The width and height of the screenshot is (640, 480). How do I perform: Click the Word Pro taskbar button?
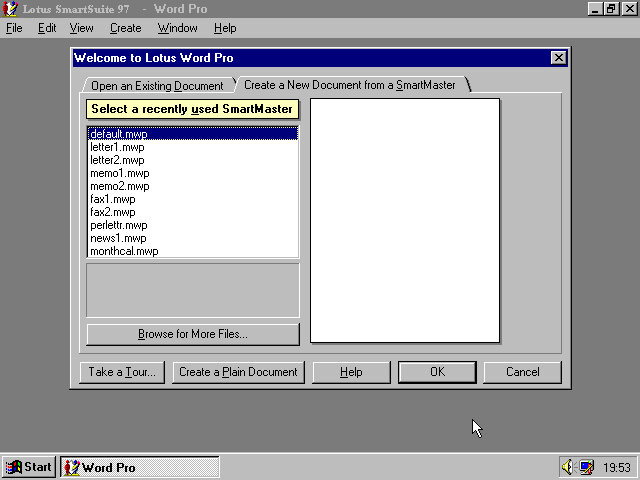[x=140, y=467]
